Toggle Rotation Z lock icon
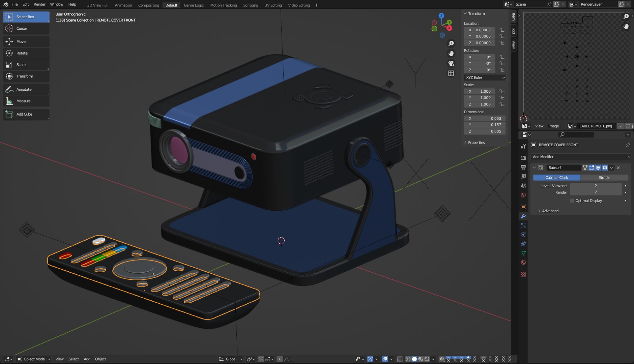The height and width of the screenshot is (364, 634). (x=502, y=70)
